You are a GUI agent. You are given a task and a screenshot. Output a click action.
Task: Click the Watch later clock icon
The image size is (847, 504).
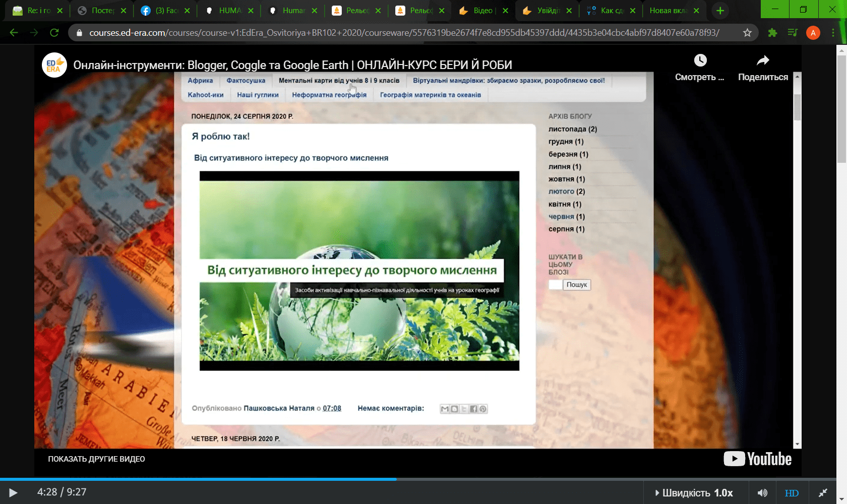coord(700,60)
